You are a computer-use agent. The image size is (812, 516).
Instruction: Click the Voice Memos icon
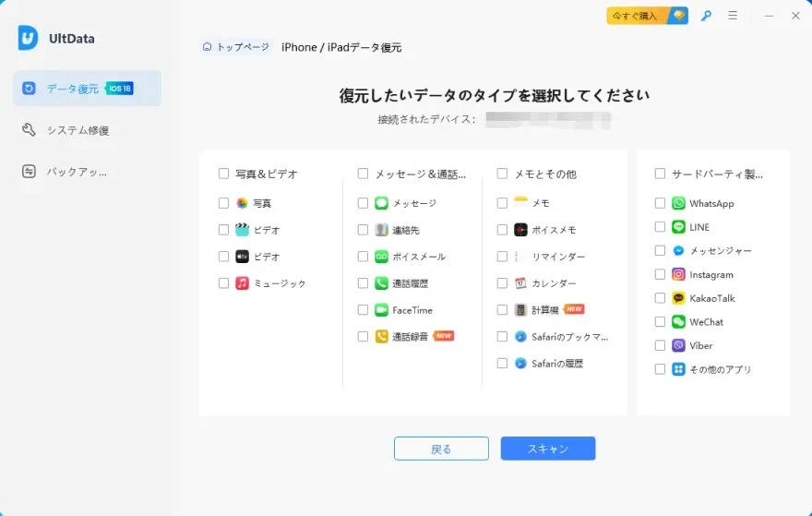[x=520, y=230]
